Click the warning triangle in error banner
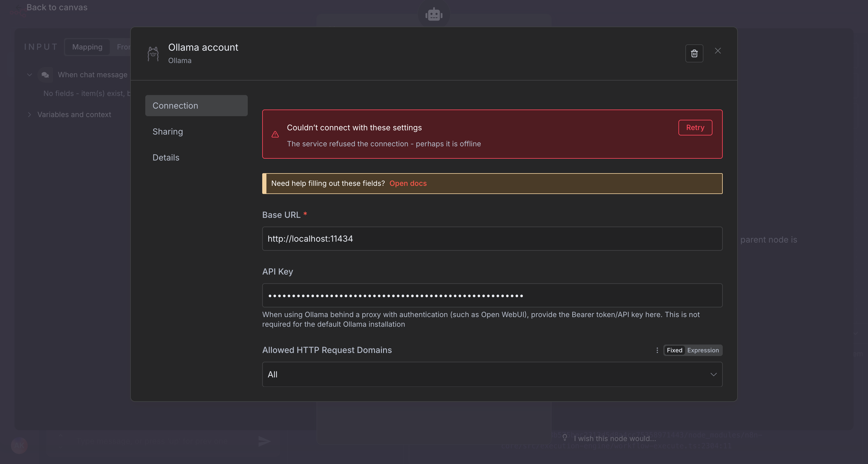Image resolution: width=868 pixels, height=464 pixels. tap(275, 135)
